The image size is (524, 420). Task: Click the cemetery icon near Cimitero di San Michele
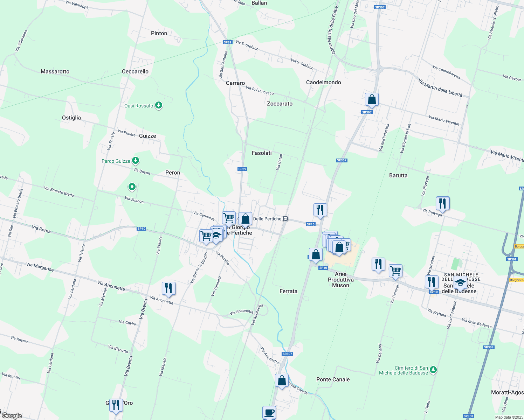[433, 369]
